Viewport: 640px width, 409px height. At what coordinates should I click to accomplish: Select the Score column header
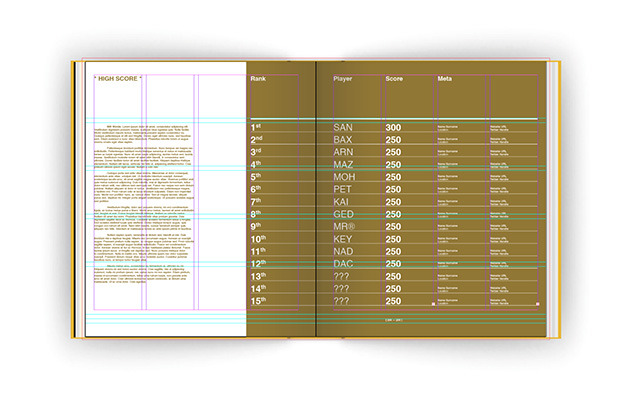click(x=394, y=78)
